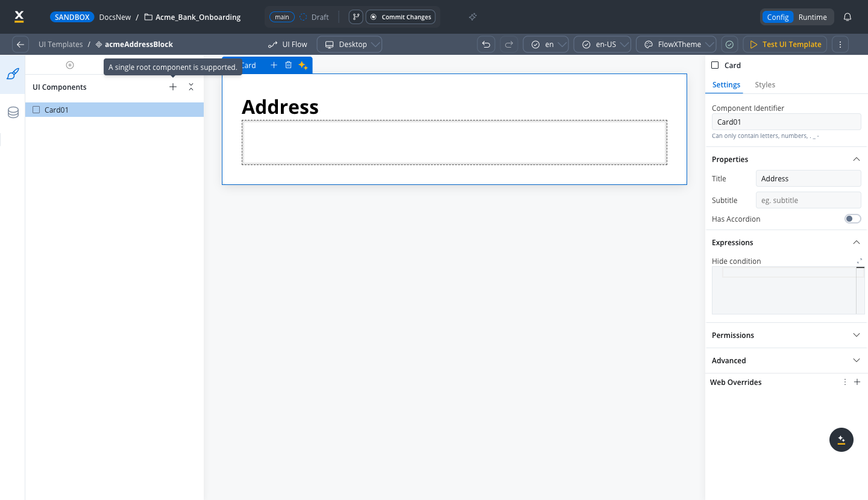Switch to the Styles tab
The height and width of the screenshot is (500, 868).
[765, 85]
